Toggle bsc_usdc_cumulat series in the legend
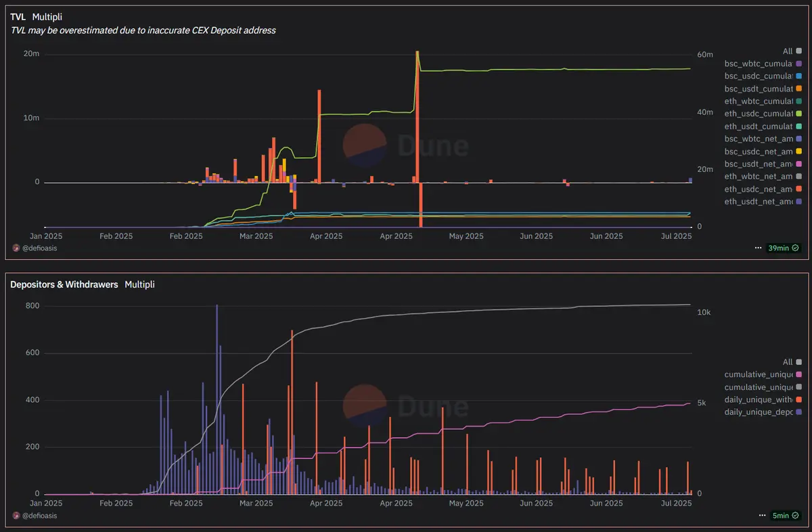Screen dimensions: 812x532 763,76
